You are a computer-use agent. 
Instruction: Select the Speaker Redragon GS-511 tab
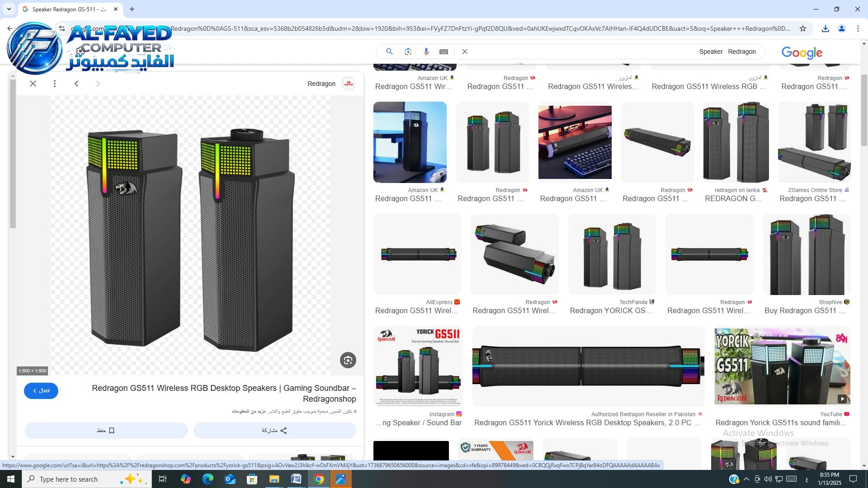pos(71,9)
